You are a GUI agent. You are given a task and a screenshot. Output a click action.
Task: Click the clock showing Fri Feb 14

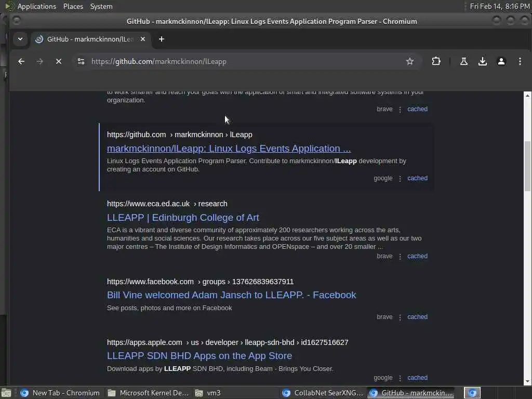(499, 6)
